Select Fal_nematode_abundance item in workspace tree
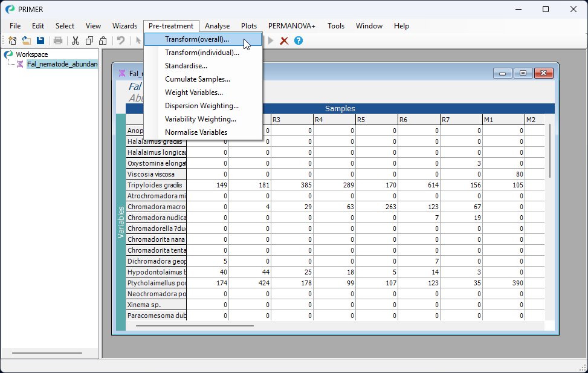This screenshot has height=373, width=588. (62, 64)
